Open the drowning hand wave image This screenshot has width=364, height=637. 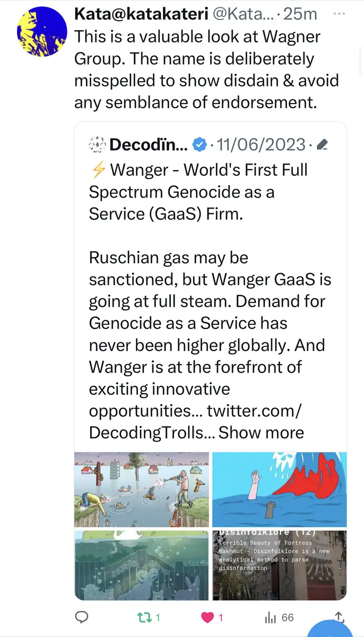(x=279, y=489)
